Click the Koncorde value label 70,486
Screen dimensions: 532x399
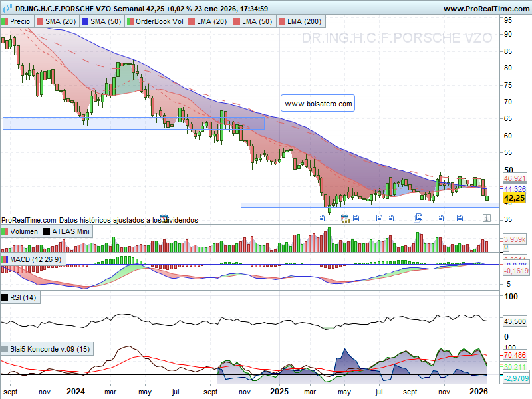[515, 355]
